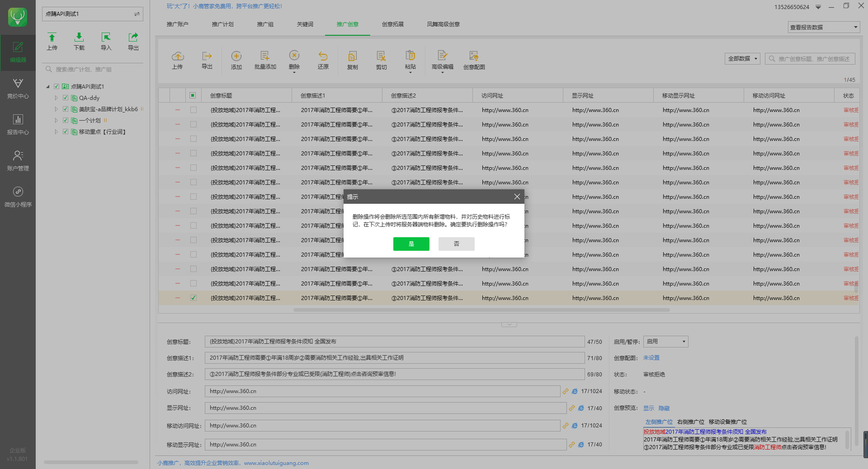Click the 未设置 creative image link
The height and width of the screenshot is (469, 868).
pos(651,358)
